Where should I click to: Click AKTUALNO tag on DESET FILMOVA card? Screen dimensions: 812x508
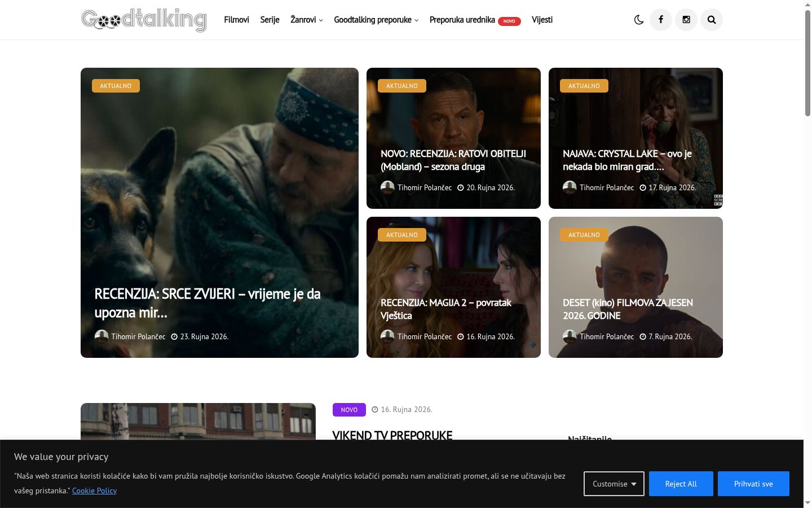point(584,235)
